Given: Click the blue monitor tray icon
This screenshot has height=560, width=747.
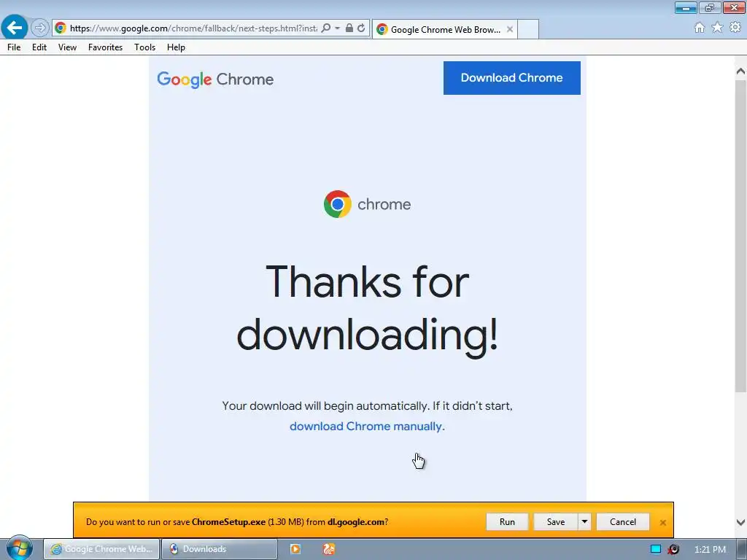Looking at the screenshot, I should coord(656,549).
